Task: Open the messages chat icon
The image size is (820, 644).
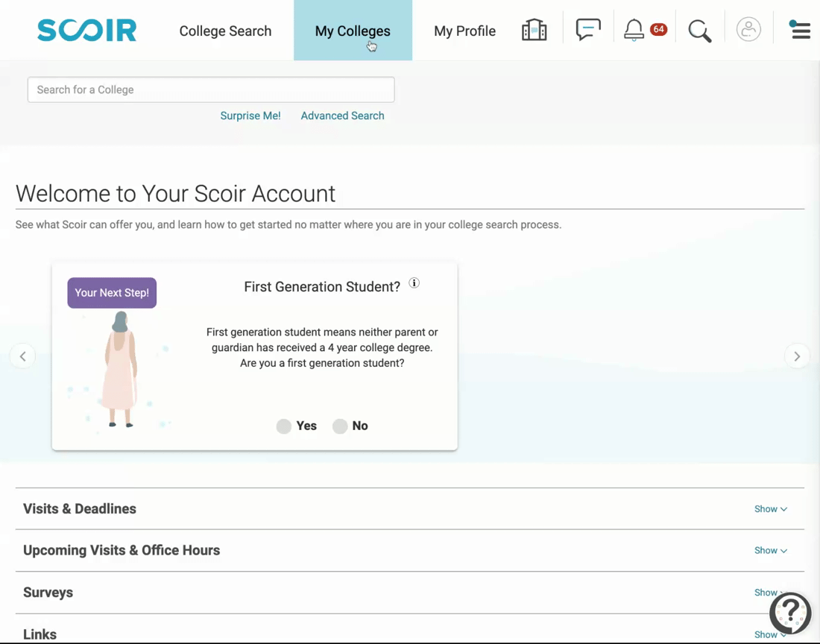Action: click(588, 30)
